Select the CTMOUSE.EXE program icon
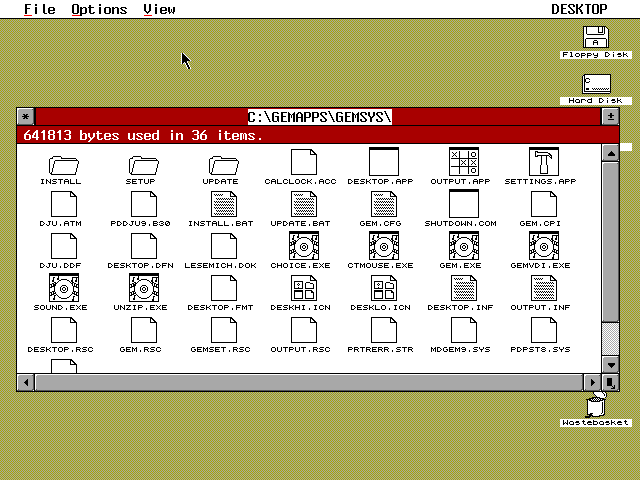Screen dimensions: 640x480 pos(384,246)
